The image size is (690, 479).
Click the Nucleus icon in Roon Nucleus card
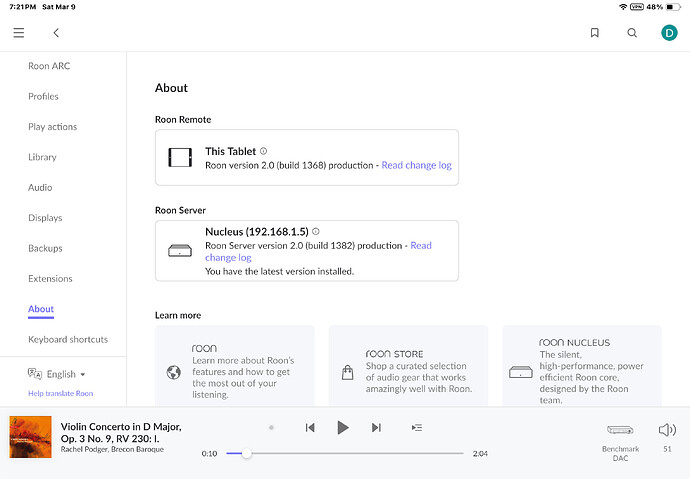521,372
